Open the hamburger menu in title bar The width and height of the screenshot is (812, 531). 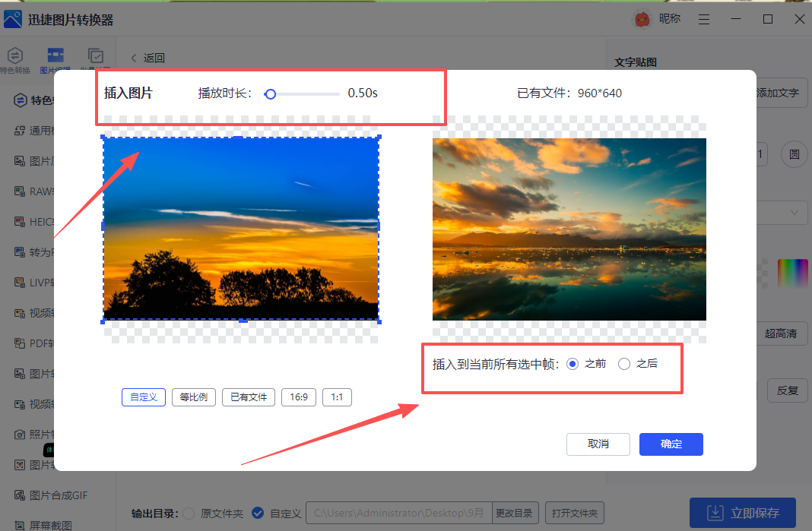(704, 18)
